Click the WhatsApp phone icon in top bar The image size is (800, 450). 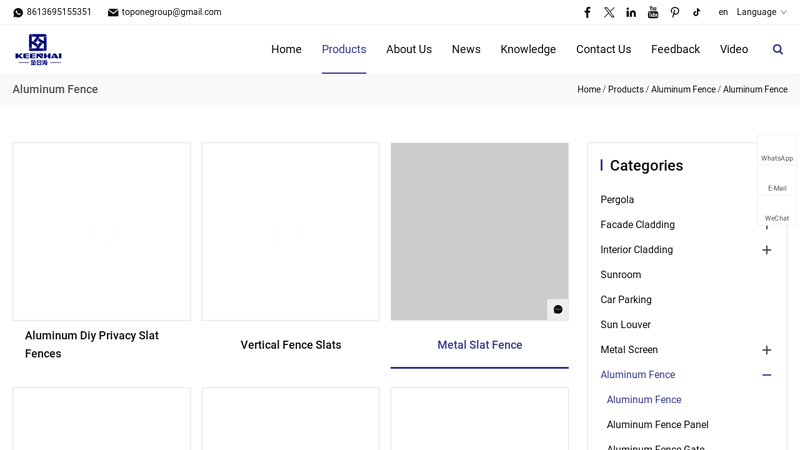18,12
